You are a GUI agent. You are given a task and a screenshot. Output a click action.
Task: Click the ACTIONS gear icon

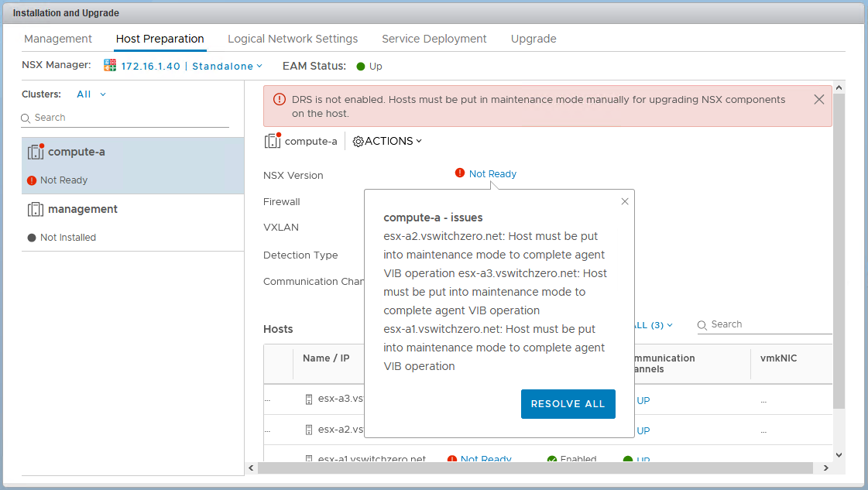point(358,141)
